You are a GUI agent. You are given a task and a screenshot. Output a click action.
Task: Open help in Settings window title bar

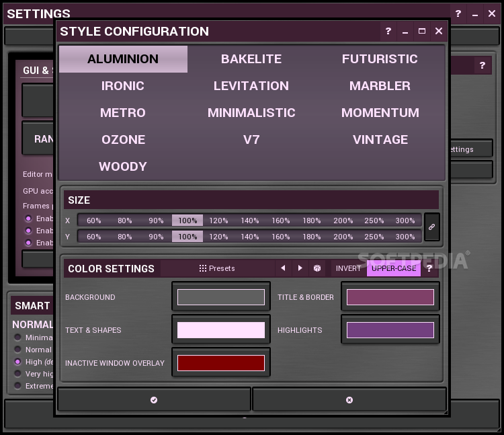tap(458, 13)
